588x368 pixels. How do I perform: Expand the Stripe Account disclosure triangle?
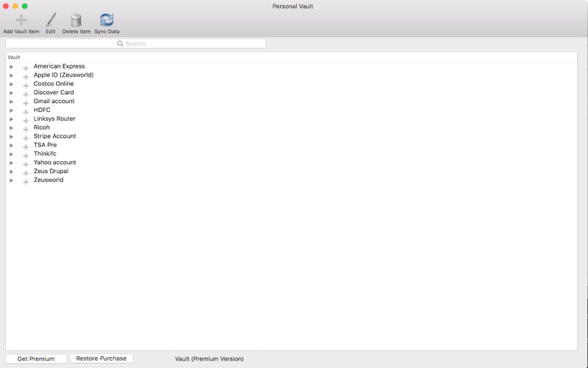tap(11, 137)
